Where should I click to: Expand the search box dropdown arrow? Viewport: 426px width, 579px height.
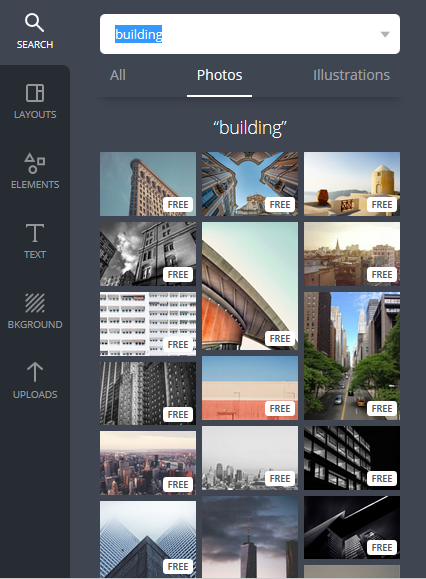click(x=385, y=34)
